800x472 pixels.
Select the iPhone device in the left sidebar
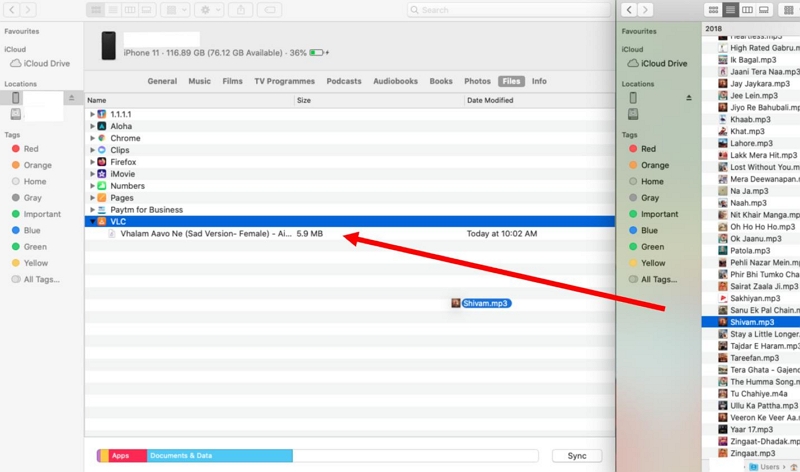(16, 98)
